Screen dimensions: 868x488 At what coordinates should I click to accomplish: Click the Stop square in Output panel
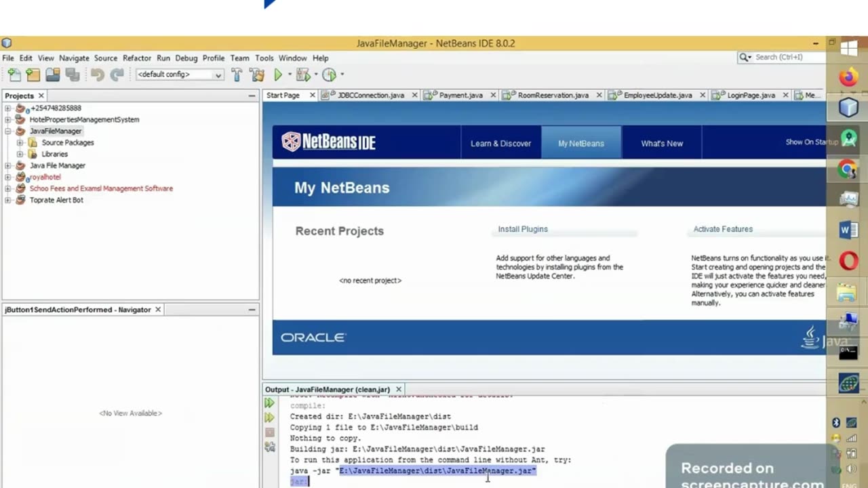tap(269, 432)
